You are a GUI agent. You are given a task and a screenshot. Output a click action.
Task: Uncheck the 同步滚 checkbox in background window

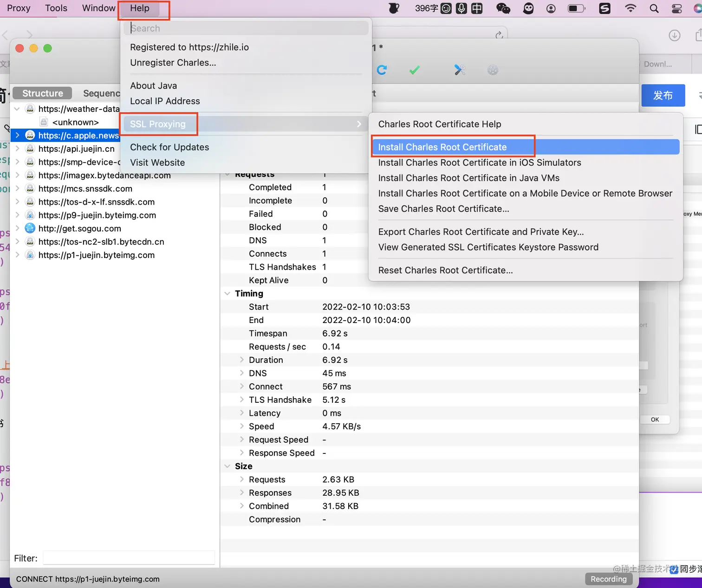(x=674, y=569)
